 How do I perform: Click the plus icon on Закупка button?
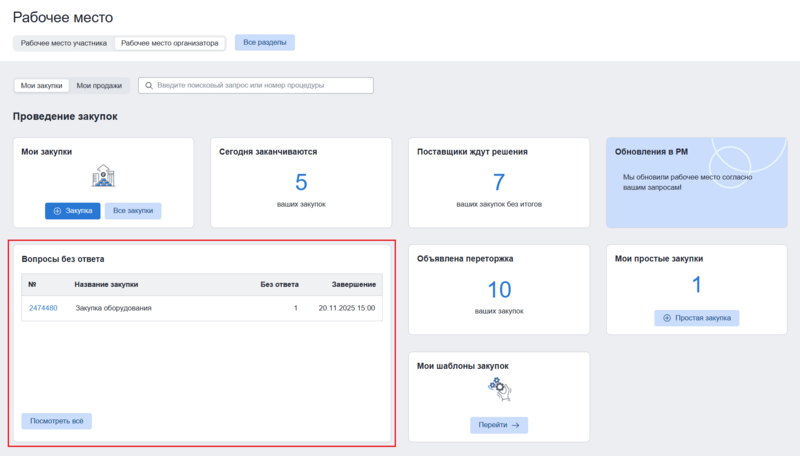(57, 211)
